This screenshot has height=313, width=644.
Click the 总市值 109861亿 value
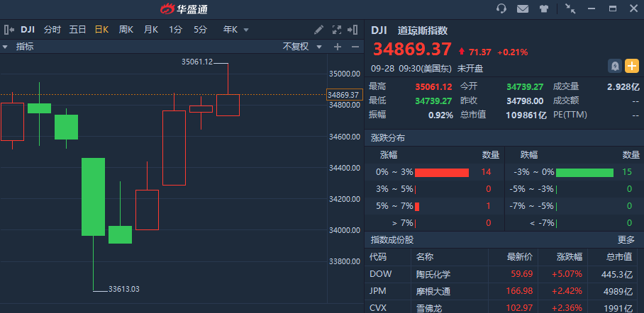pyautogui.click(x=526, y=115)
